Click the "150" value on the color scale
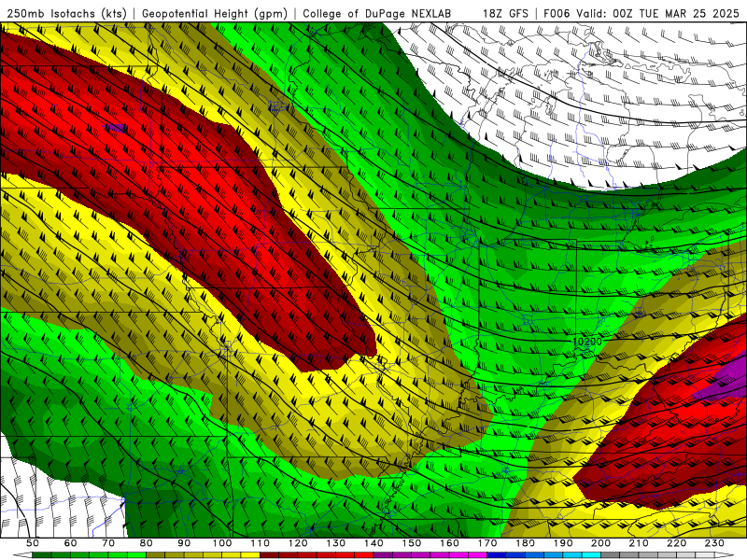The height and width of the screenshot is (560, 747). click(x=412, y=543)
